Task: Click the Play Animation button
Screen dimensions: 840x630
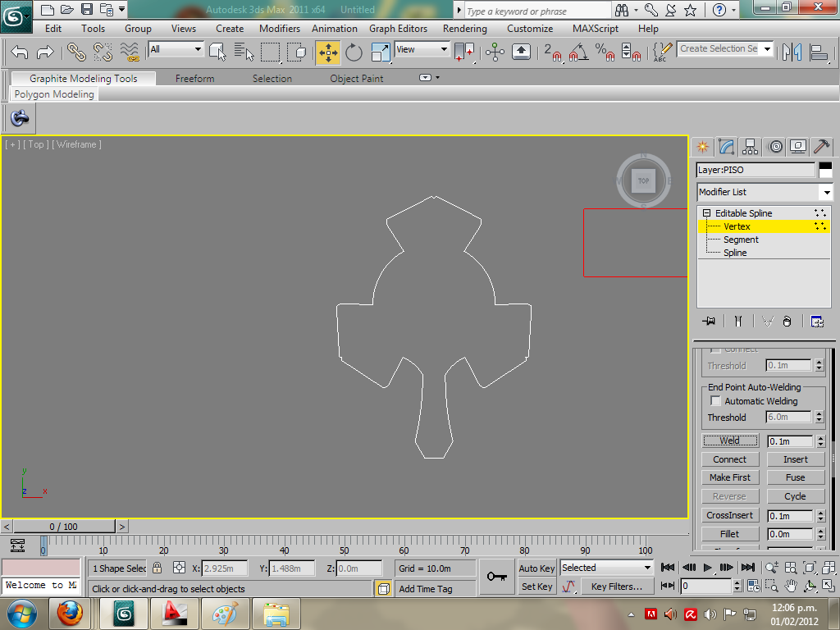Action: point(708,568)
